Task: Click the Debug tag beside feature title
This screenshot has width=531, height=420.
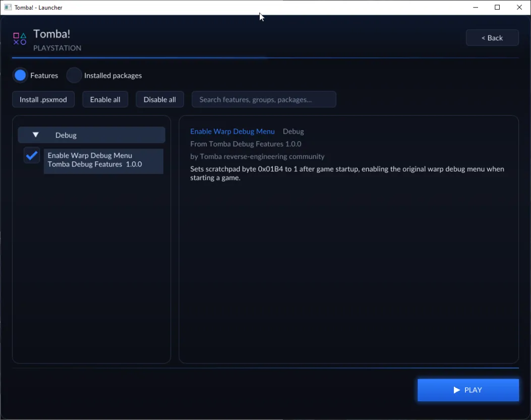Action: (x=293, y=132)
